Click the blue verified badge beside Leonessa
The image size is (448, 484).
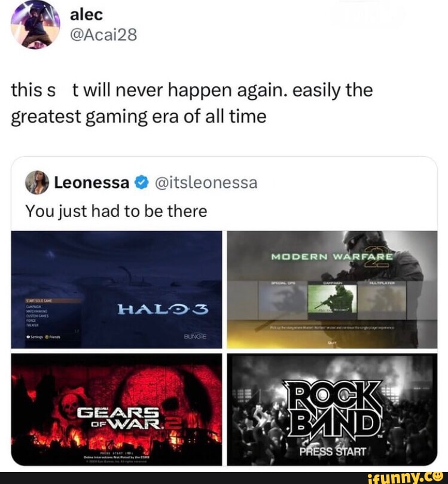(x=141, y=182)
